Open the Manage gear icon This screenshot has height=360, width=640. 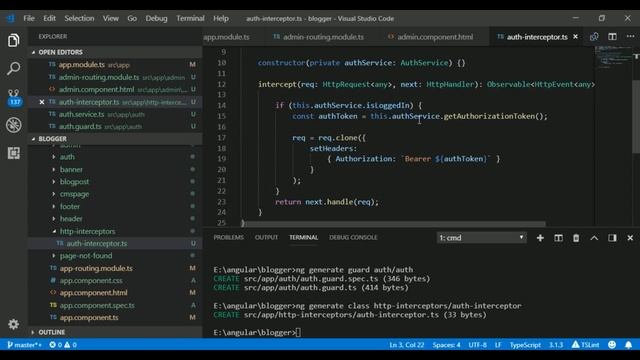coord(13,324)
